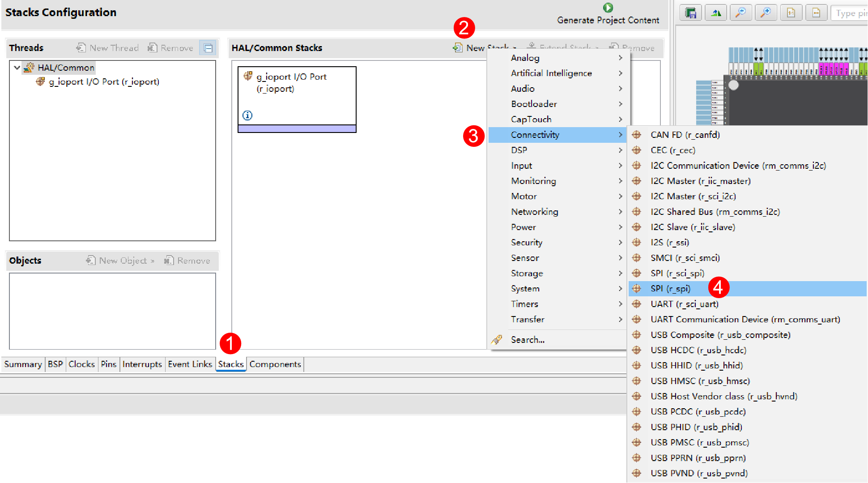Image resolution: width=868 pixels, height=483 pixels.
Task: Click the Remove button in Objects panel
Action: point(187,260)
